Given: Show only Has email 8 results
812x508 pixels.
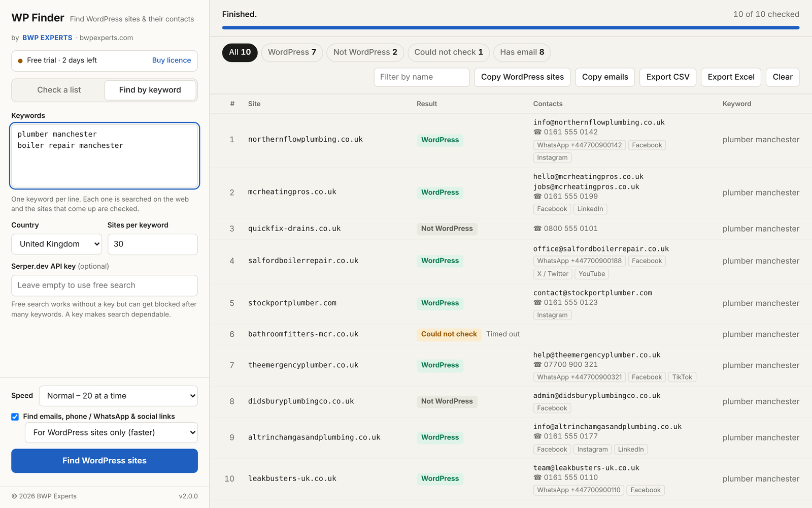Looking at the screenshot, I should (x=522, y=52).
